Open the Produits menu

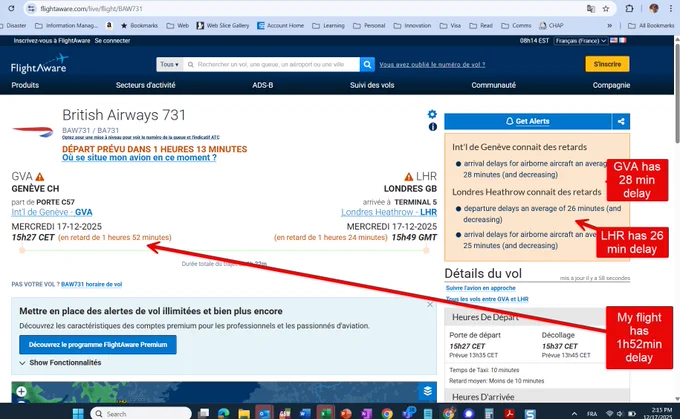[x=25, y=85]
